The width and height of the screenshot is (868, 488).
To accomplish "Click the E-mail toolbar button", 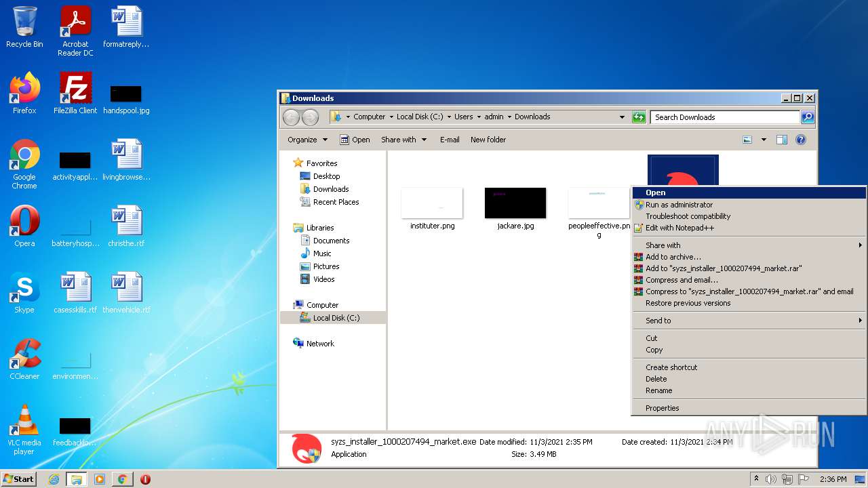I will (449, 140).
